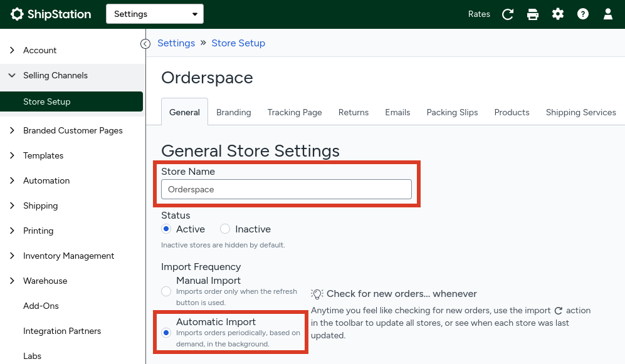Select the Active status radio button
The width and height of the screenshot is (625, 364).
166,229
